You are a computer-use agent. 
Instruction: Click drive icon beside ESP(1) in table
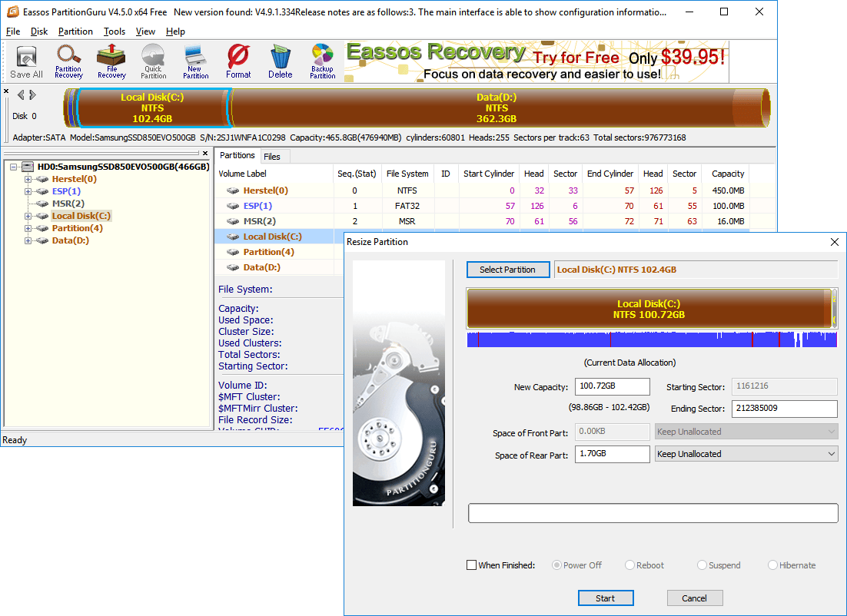(233, 206)
